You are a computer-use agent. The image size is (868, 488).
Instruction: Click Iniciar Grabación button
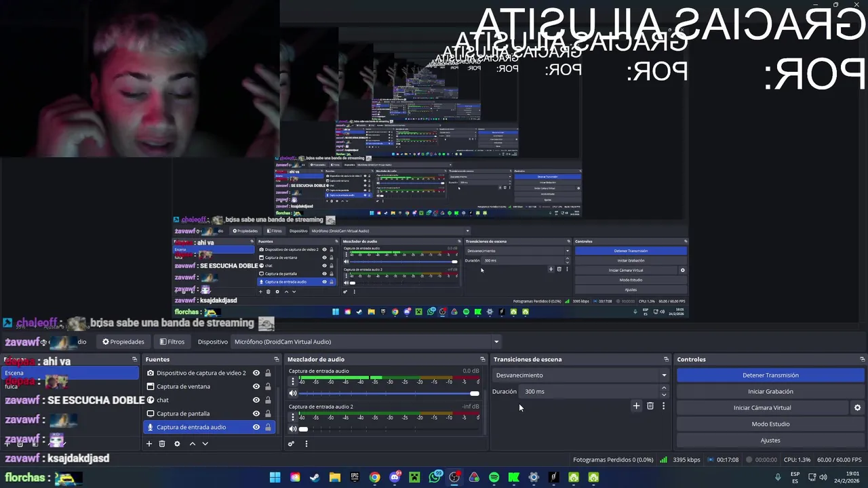770,391
